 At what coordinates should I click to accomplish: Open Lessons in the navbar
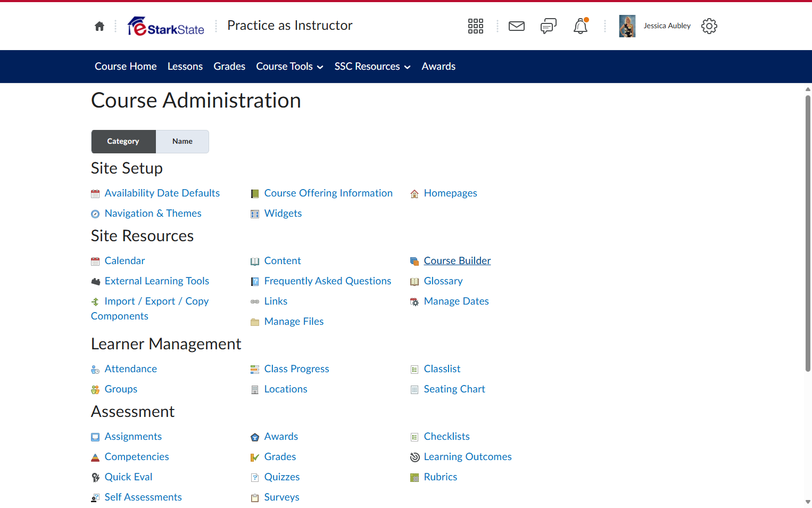(185, 67)
